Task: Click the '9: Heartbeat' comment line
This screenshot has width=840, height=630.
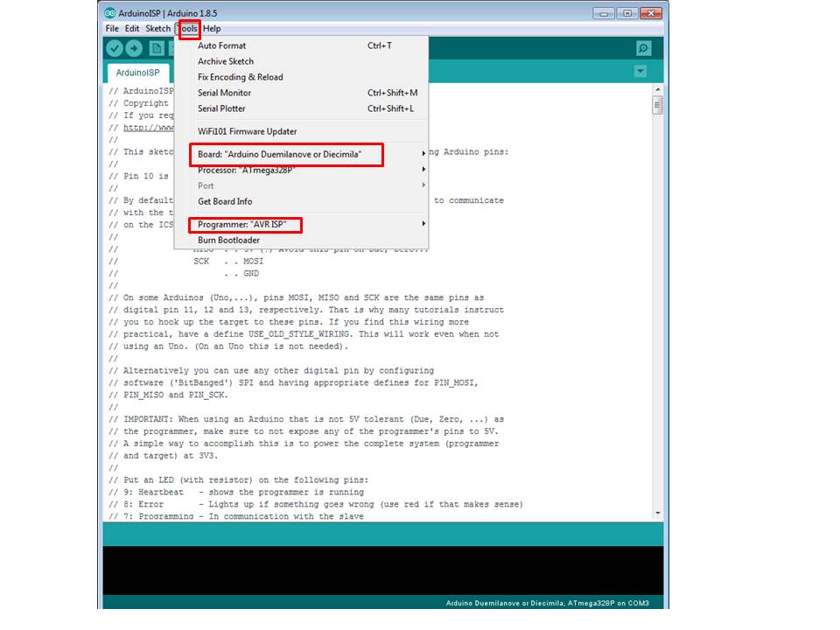Action: pyautogui.click(x=236, y=493)
